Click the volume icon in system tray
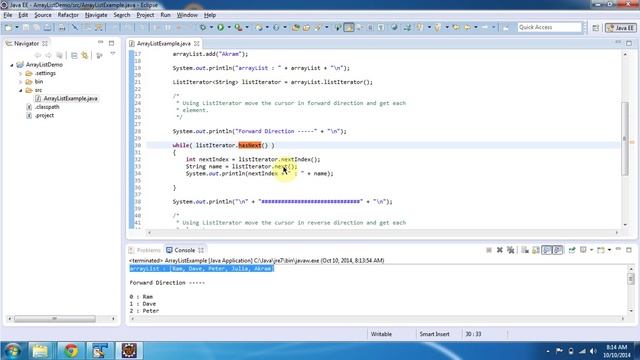 pyautogui.click(x=593, y=351)
